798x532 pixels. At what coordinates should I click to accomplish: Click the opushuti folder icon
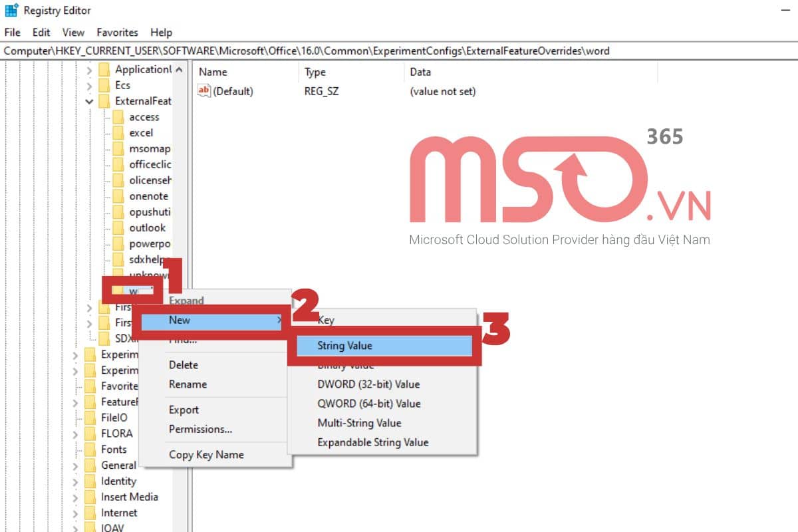coord(118,212)
